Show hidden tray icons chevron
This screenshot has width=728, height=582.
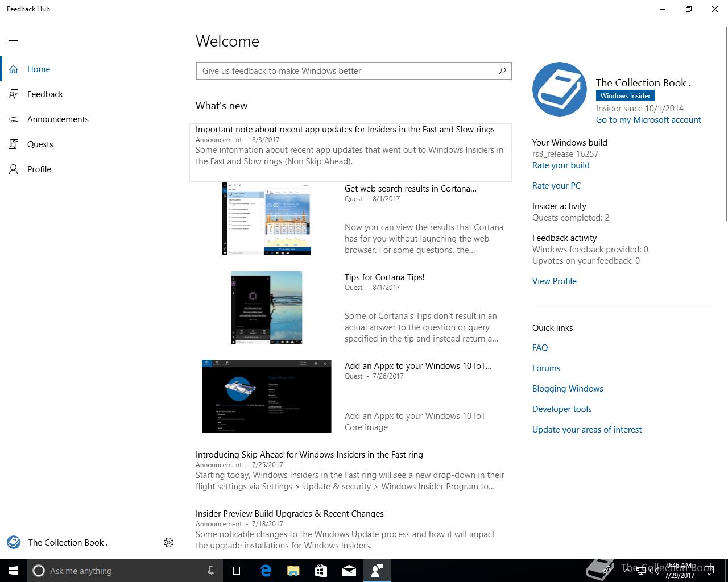[627, 571]
